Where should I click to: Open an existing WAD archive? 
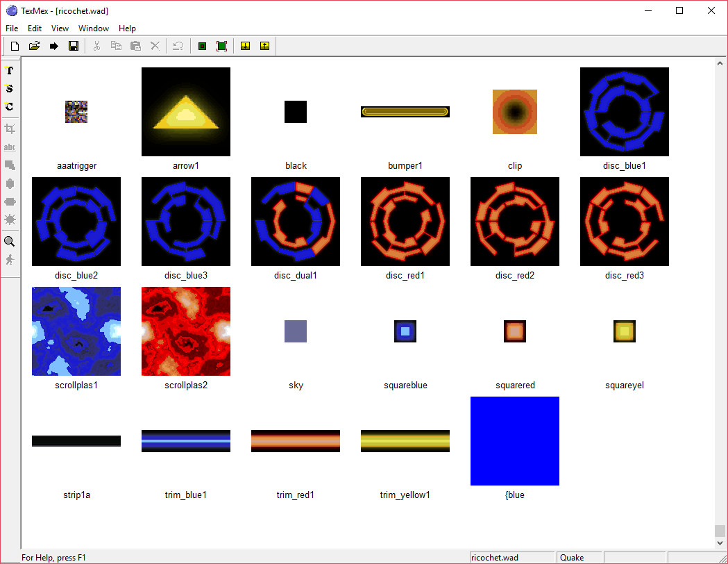tap(33, 45)
